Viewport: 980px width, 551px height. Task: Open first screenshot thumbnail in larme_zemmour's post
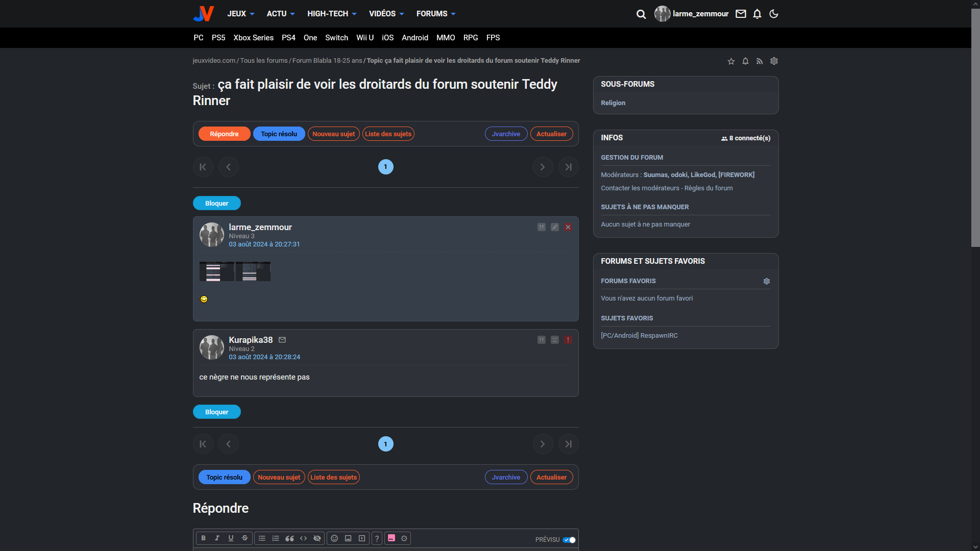216,271
